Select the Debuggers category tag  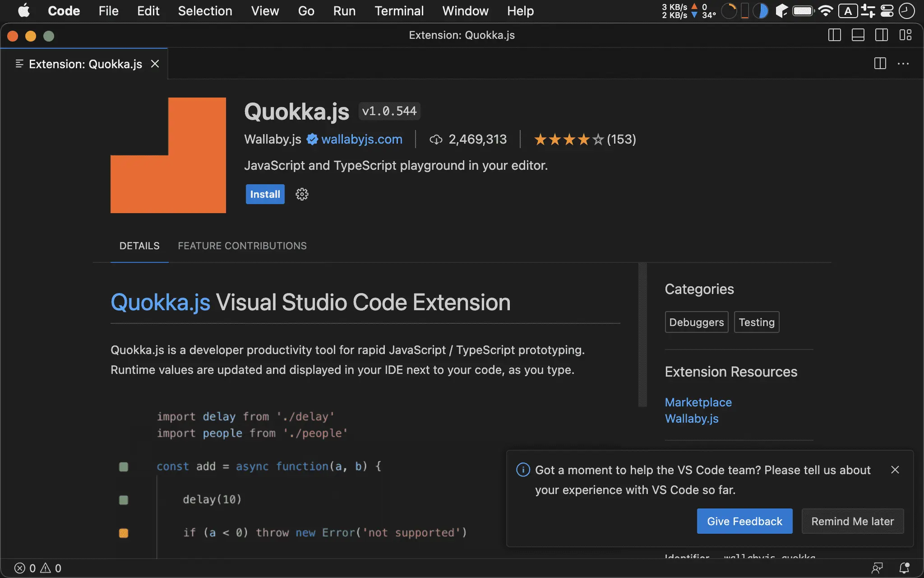tap(697, 322)
